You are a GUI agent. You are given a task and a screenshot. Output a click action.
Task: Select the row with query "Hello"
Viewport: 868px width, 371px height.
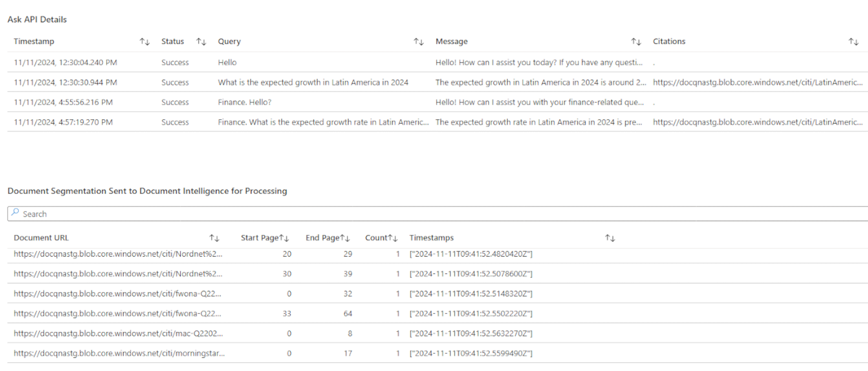[227, 63]
